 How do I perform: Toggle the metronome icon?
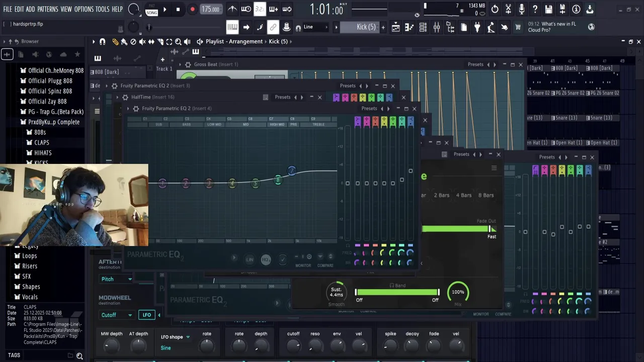(232, 9)
